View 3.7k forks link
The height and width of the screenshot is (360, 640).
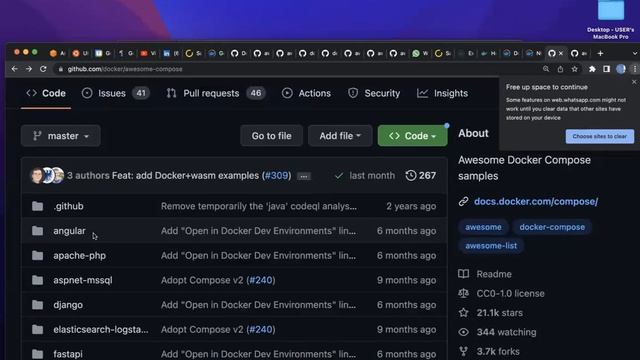(x=498, y=351)
